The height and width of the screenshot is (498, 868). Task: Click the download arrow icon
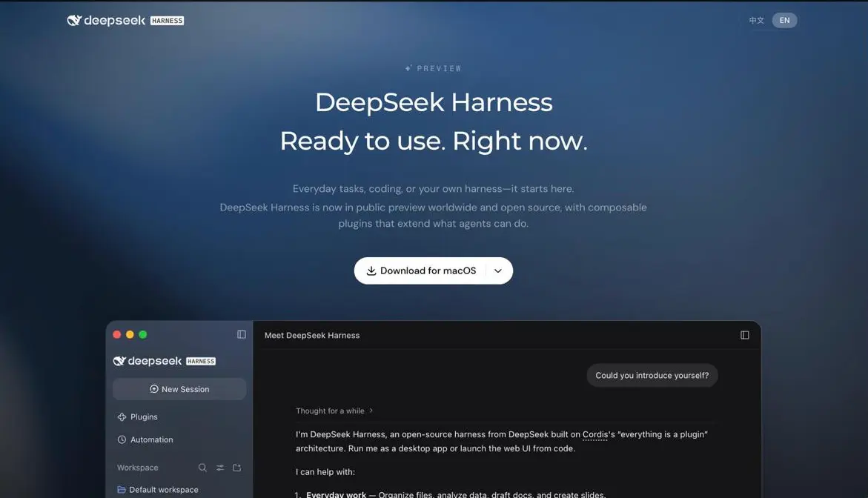(x=371, y=270)
